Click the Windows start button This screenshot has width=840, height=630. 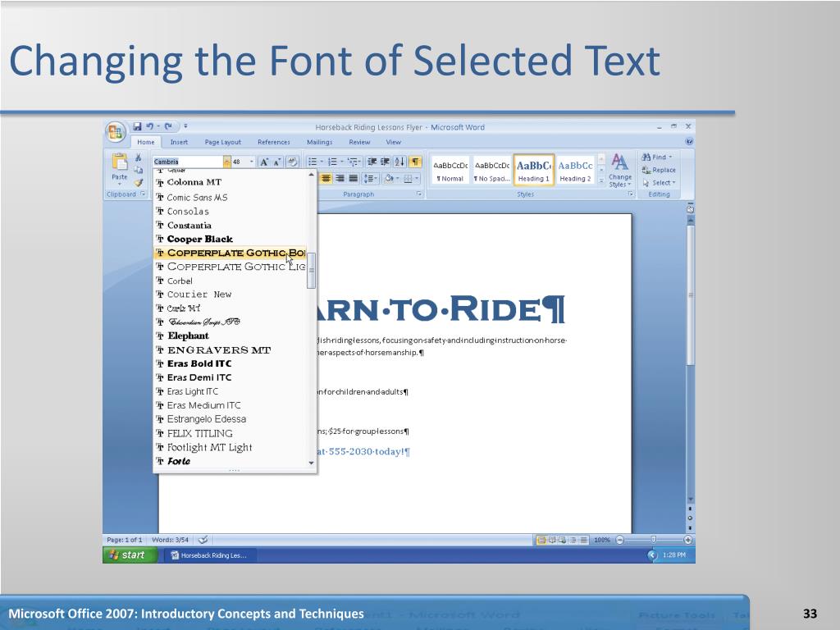pos(130,555)
